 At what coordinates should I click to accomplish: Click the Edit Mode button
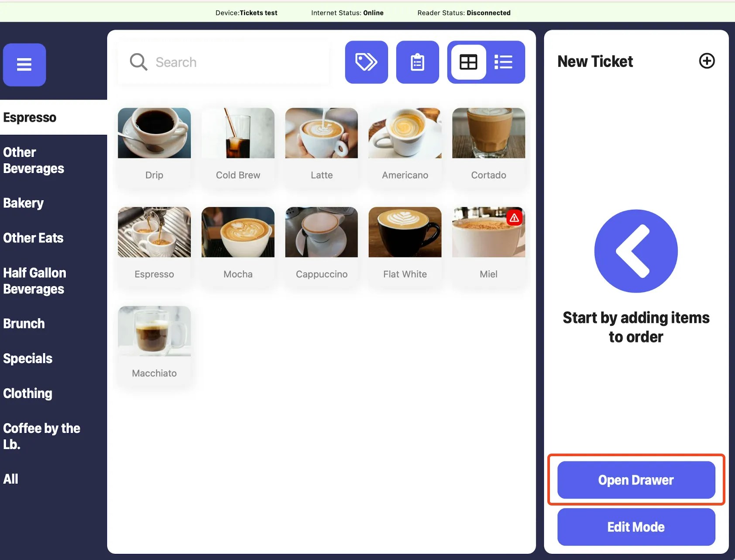pos(636,527)
